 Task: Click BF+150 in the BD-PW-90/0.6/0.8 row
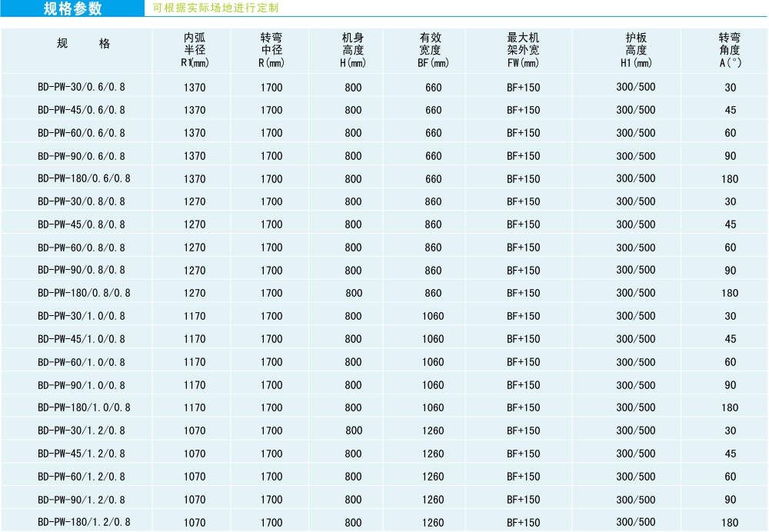tap(523, 156)
